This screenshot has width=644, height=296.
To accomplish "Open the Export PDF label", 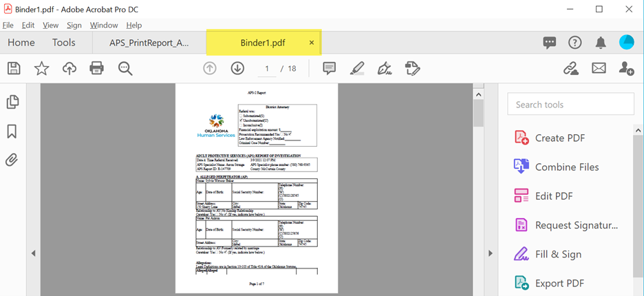I will coord(559,283).
